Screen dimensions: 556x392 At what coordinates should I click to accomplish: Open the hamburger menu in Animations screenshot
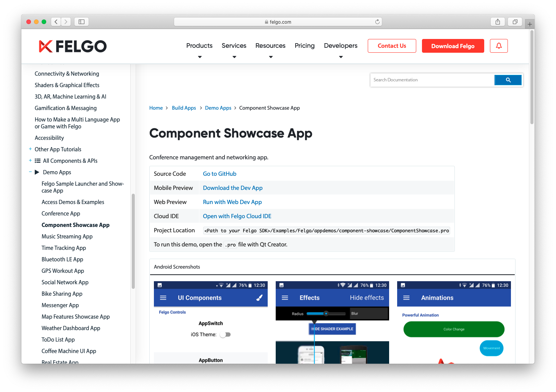[407, 298]
